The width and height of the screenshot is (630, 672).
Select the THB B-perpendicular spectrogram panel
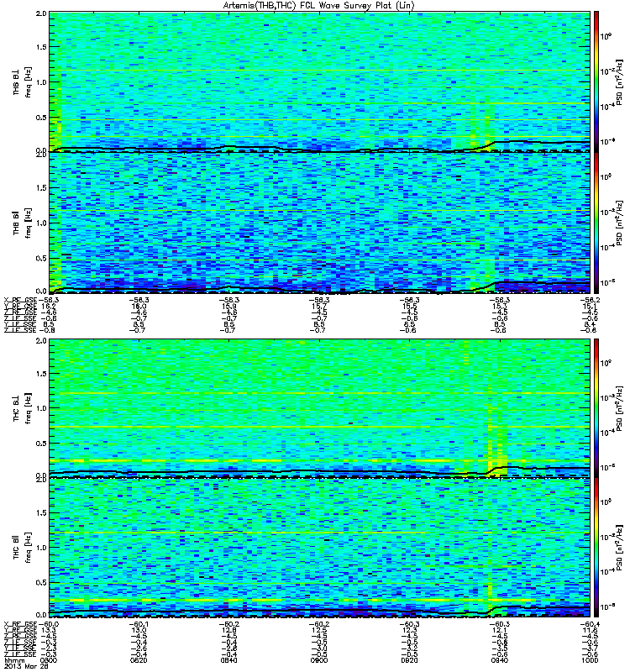click(319, 81)
